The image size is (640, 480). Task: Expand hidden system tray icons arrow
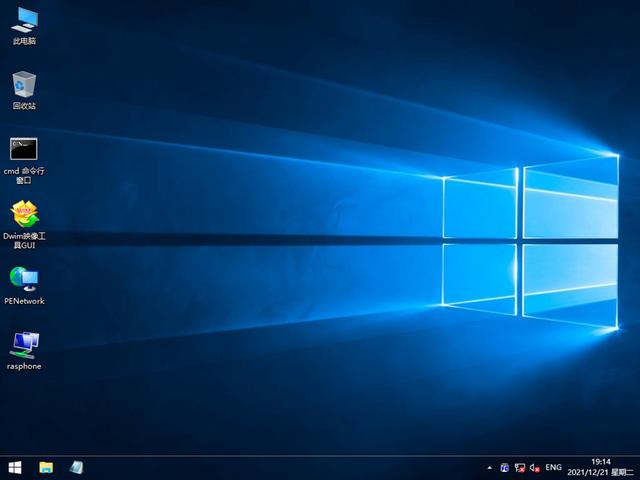click(x=489, y=468)
